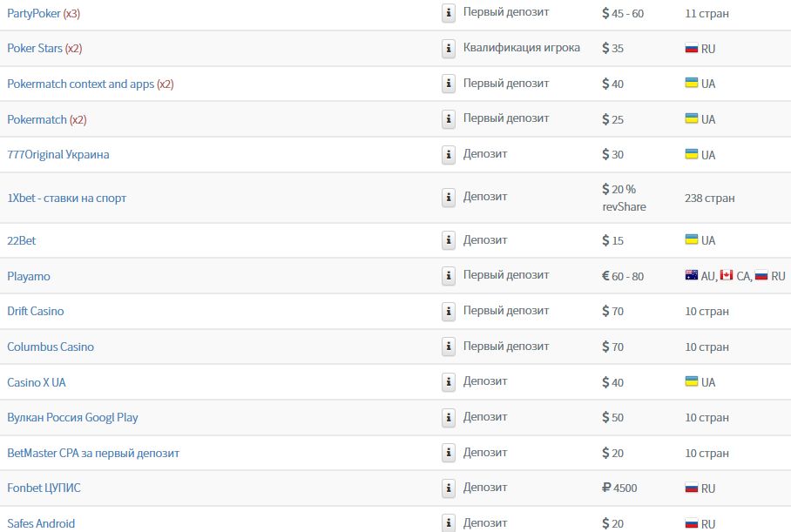Follow the Pokermatch (x2) link
The width and height of the screenshot is (791, 532).
click(x=47, y=119)
